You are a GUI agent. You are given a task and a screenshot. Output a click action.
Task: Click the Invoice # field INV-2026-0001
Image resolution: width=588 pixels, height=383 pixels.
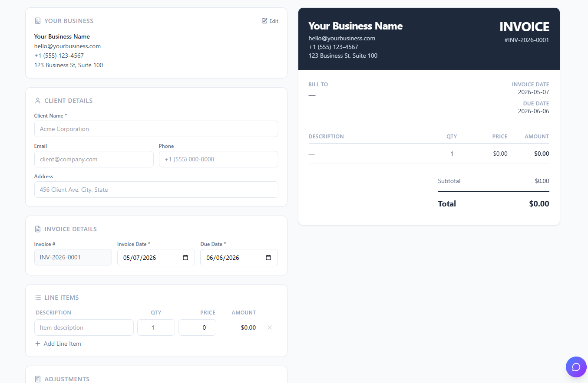tap(73, 257)
